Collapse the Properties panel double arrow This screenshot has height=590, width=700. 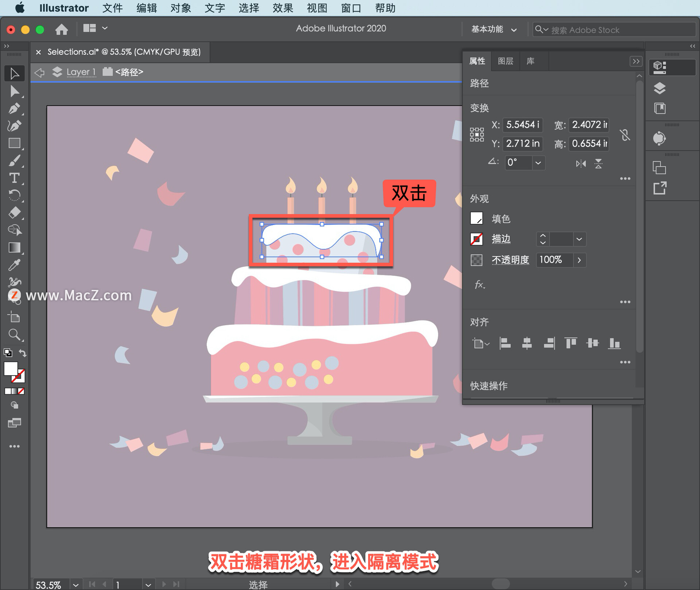[x=636, y=61]
